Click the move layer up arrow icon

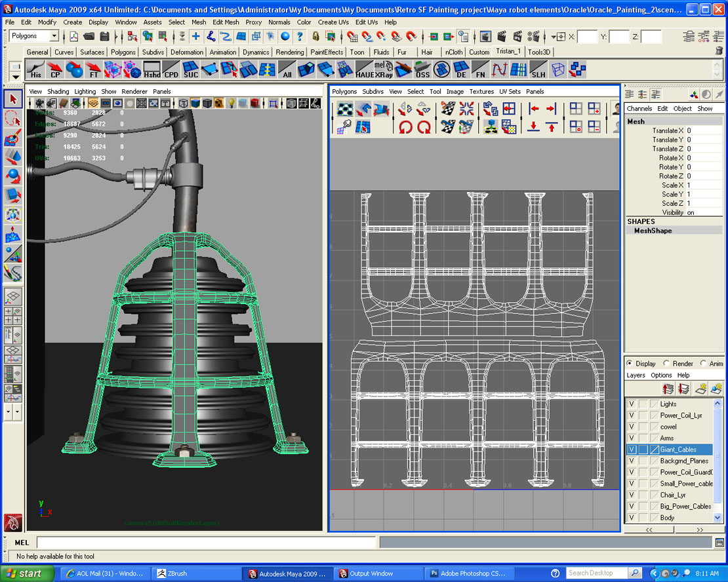tap(668, 388)
